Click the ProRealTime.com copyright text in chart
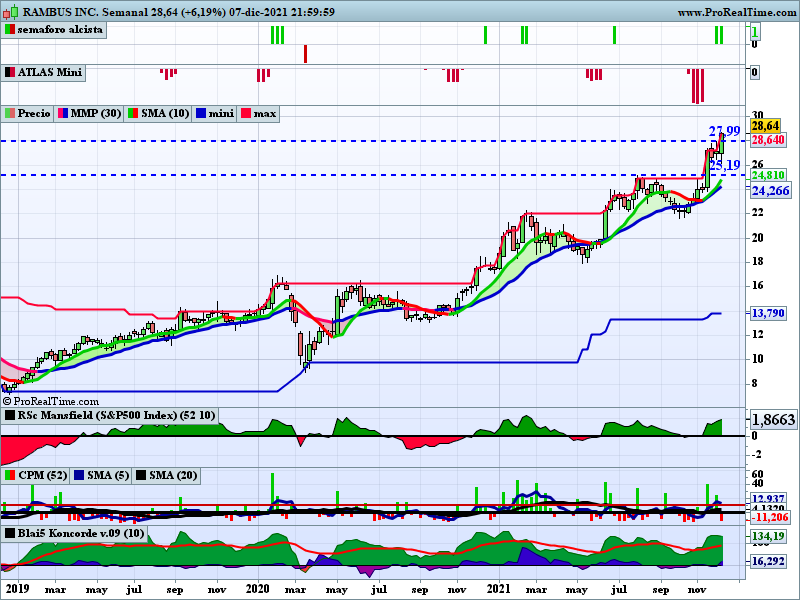Screen dimensions: 800x600 click(x=51, y=402)
